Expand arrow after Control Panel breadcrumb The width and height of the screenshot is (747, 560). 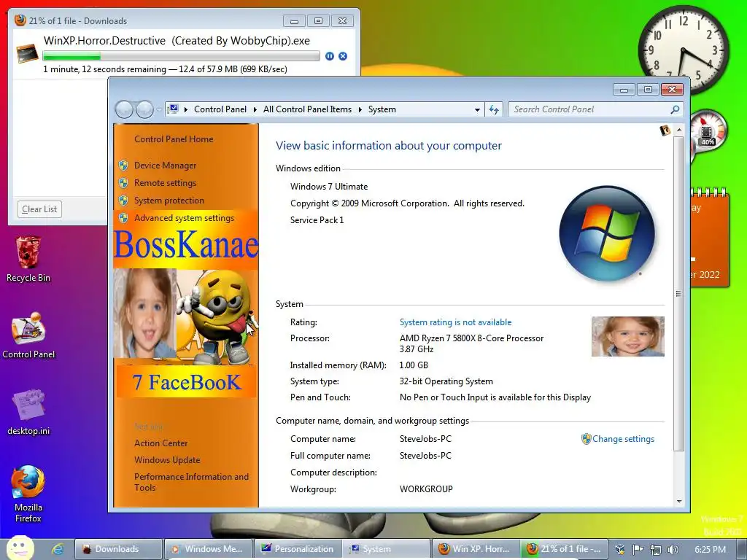[255, 109]
